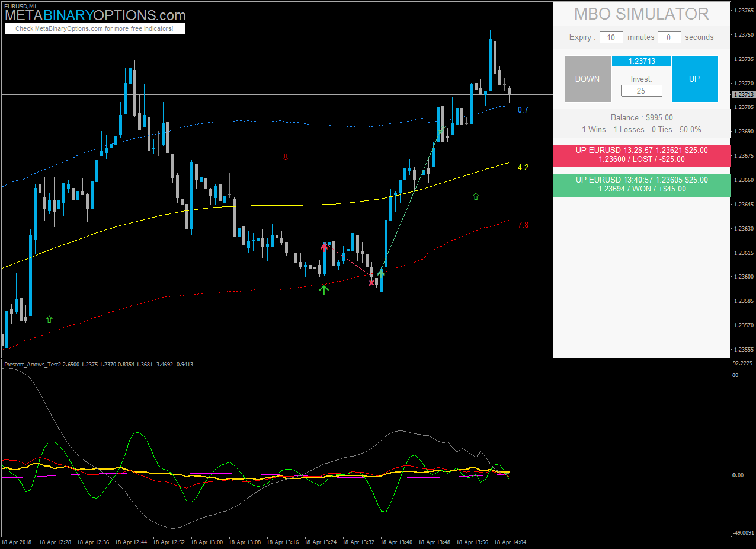
Task: Click the pink up arrow trade entry marker
Action: (324, 247)
